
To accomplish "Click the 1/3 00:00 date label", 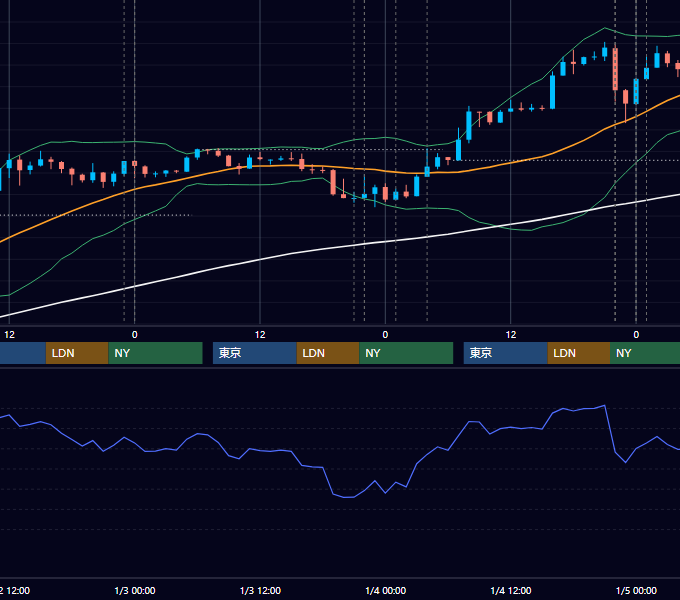I will 135,590.
